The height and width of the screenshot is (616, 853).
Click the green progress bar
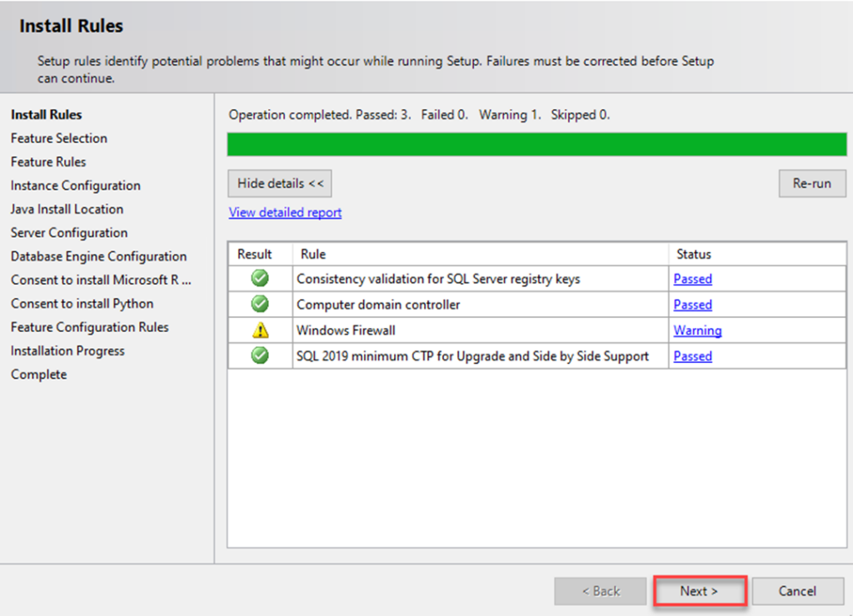tap(536, 144)
